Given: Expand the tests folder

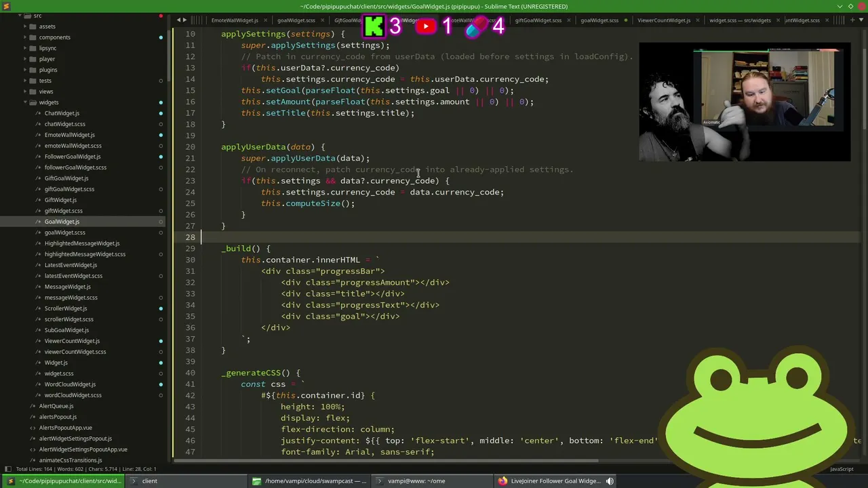Looking at the screenshot, I should 25,81.
